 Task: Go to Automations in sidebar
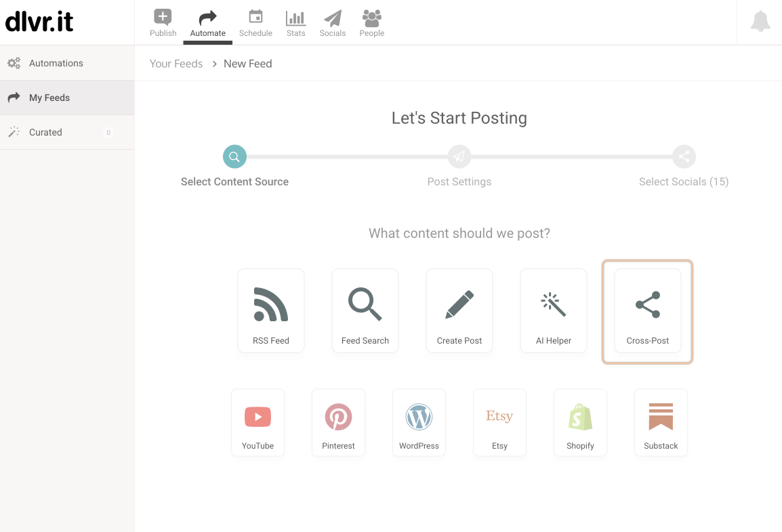tap(67, 63)
